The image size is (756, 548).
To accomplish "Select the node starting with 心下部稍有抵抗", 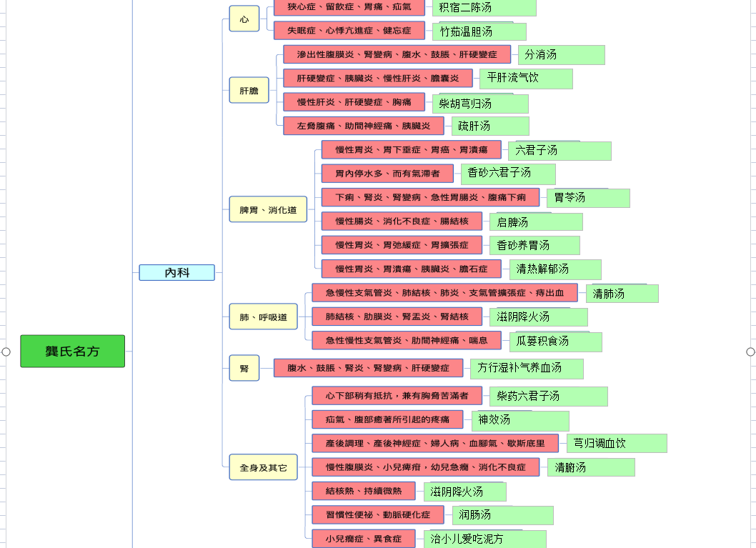I will pyautogui.click(x=397, y=396).
